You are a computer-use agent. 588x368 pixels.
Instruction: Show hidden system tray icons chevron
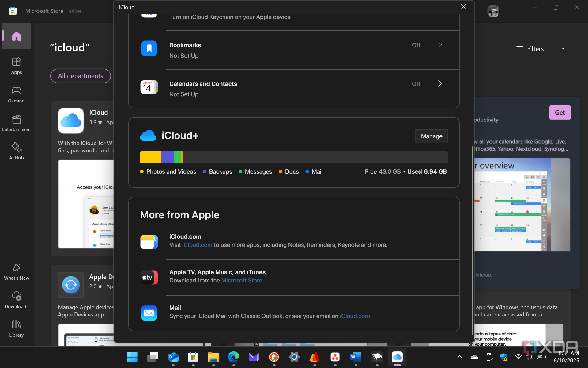point(460,357)
